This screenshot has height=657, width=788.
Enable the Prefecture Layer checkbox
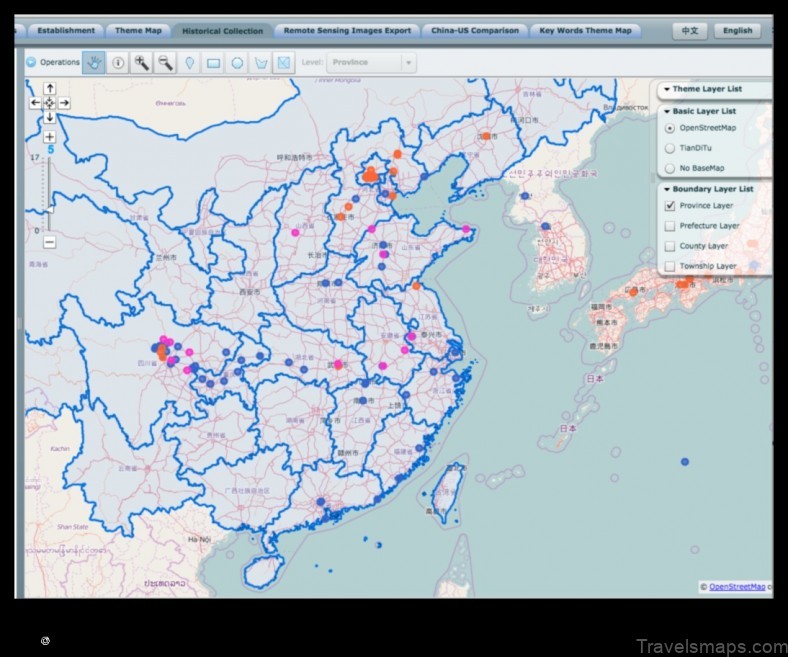[x=670, y=226]
